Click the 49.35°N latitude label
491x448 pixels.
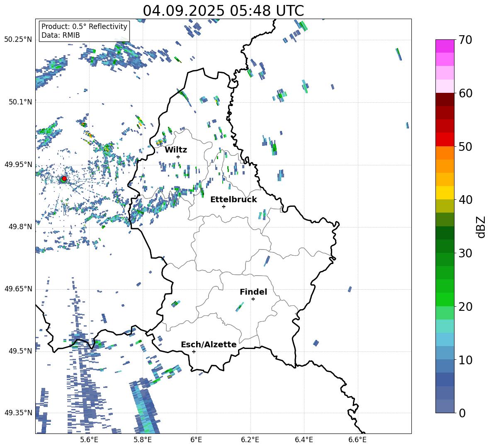18,413
